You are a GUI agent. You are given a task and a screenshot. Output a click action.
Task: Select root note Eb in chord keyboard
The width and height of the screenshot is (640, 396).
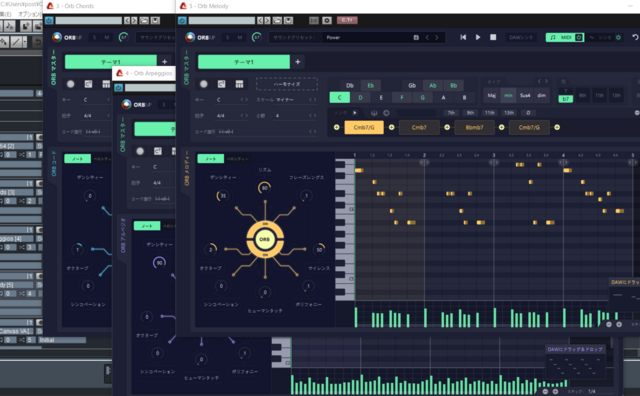tap(371, 85)
